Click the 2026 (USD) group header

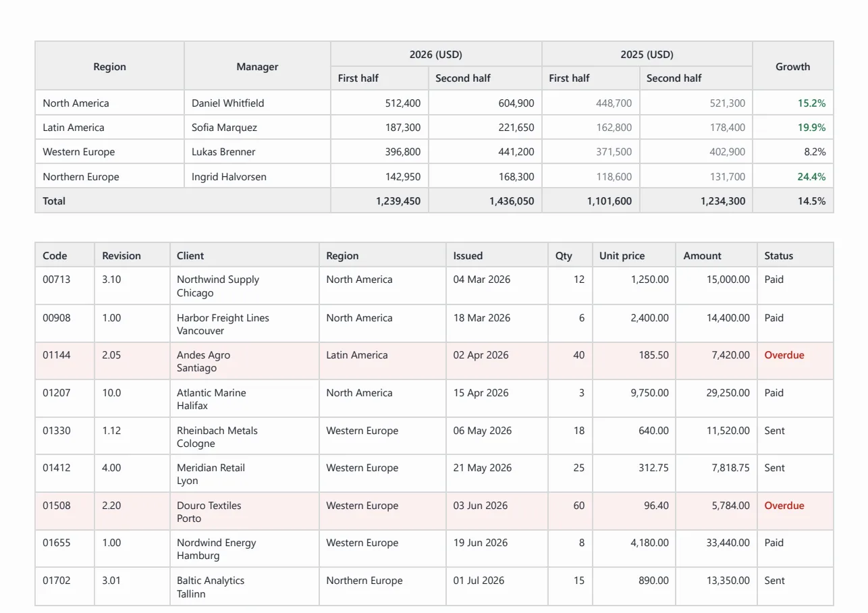point(436,54)
